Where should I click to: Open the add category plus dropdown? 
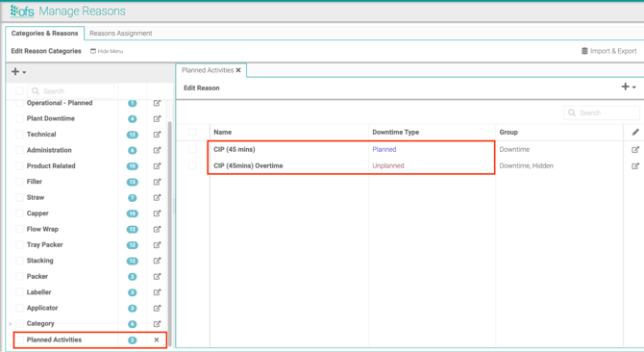click(x=18, y=72)
